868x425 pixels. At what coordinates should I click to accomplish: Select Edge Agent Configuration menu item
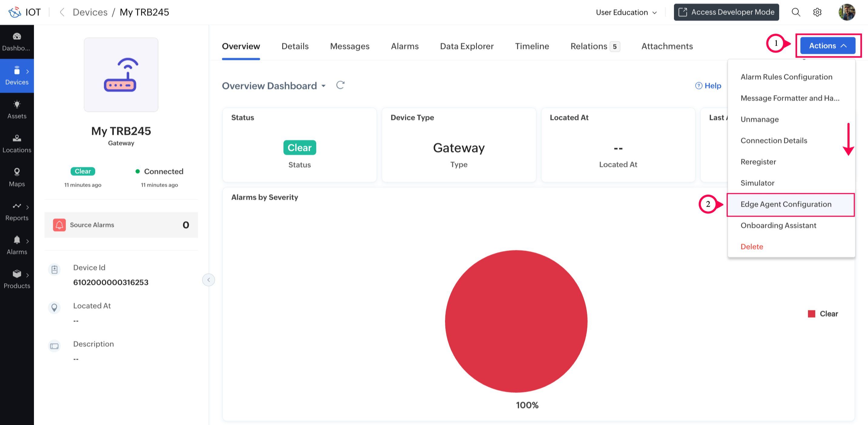tap(786, 204)
